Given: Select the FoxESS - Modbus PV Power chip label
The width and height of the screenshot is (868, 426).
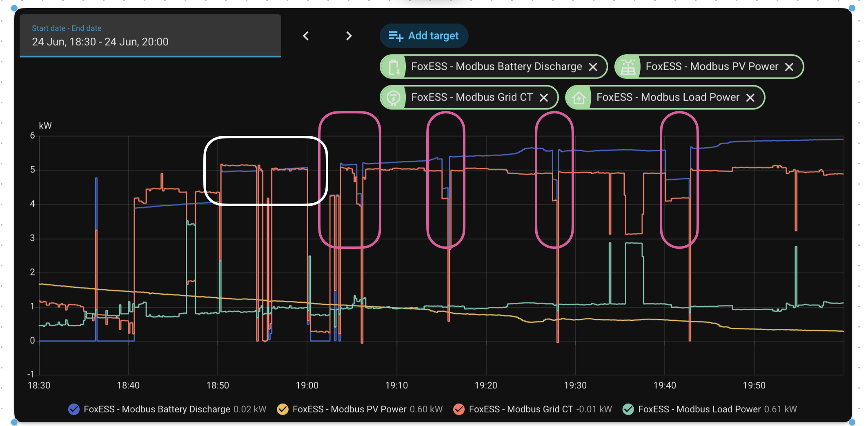Looking at the screenshot, I should 712,67.
